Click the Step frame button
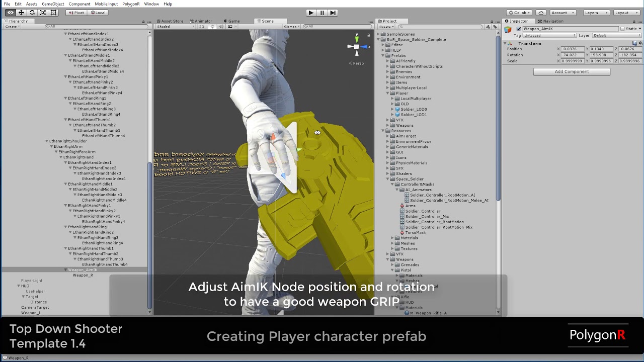 click(x=333, y=13)
